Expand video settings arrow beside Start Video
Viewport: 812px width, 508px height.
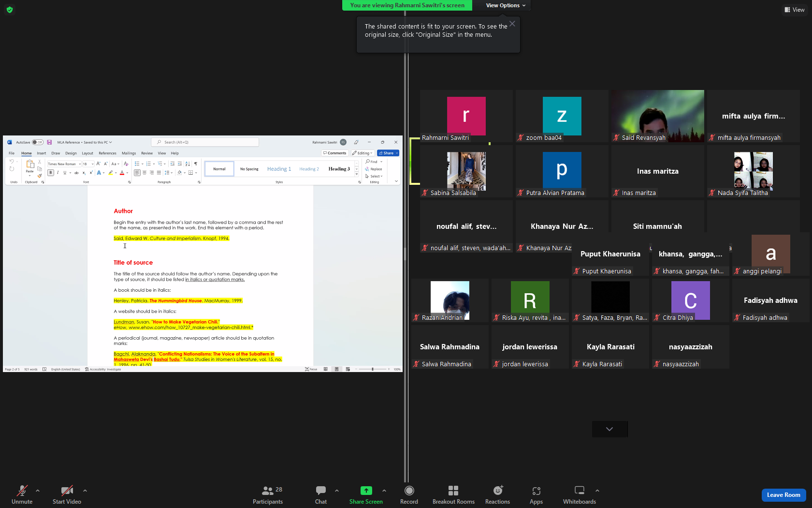point(85,491)
